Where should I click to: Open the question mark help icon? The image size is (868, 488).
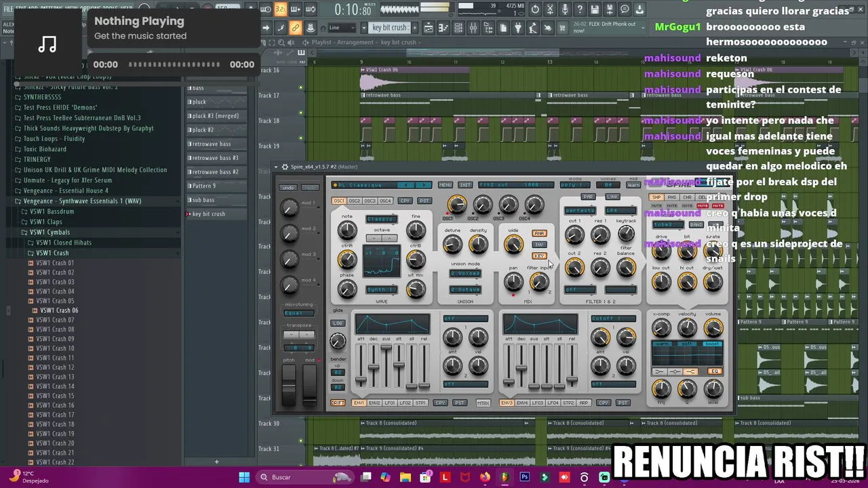click(x=579, y=9)
